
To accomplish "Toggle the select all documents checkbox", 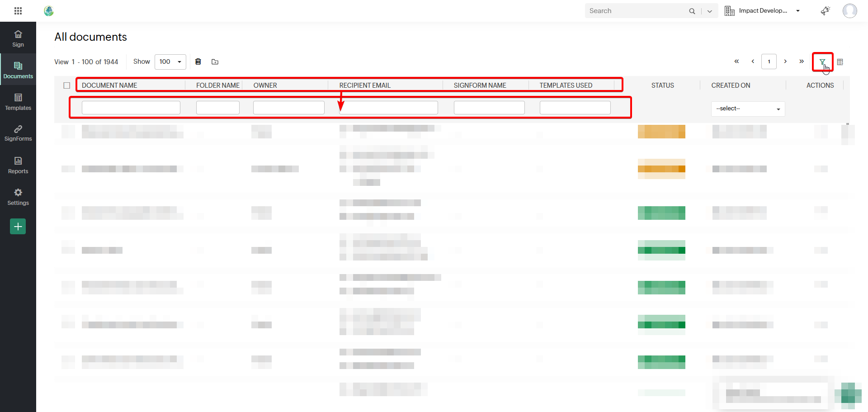I will click(x=67, y=85).
